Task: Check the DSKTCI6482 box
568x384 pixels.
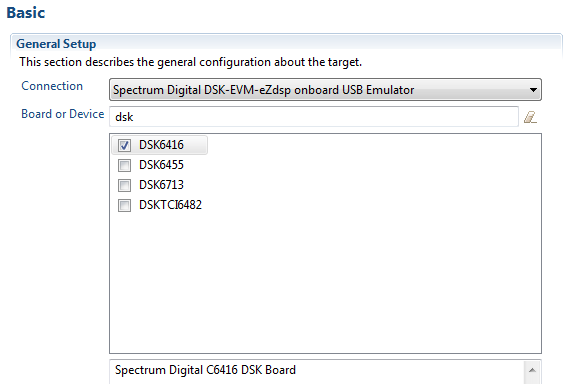Action: (124, 205)
